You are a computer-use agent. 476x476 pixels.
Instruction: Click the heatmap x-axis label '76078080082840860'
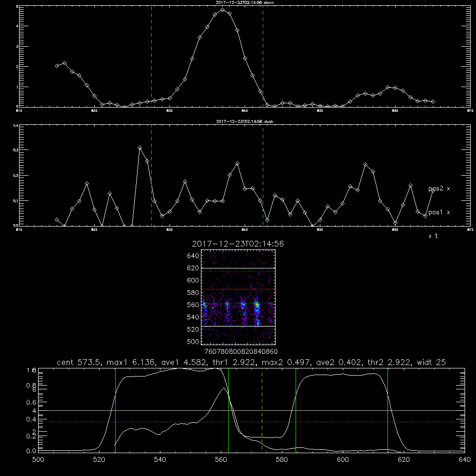241,352
